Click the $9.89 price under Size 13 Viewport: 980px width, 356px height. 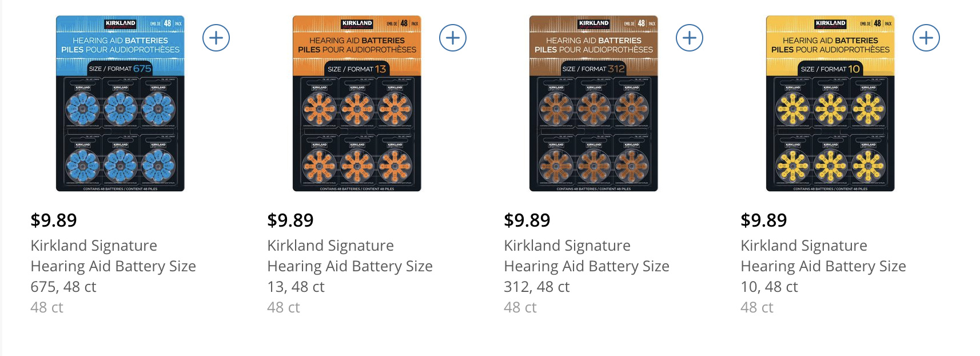pos(290,220)
